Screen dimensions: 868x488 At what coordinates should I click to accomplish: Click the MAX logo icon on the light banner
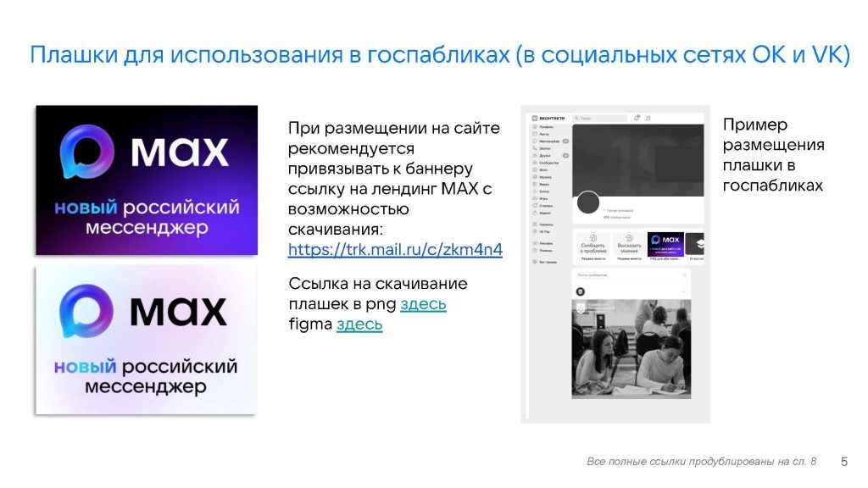(86, 310)
